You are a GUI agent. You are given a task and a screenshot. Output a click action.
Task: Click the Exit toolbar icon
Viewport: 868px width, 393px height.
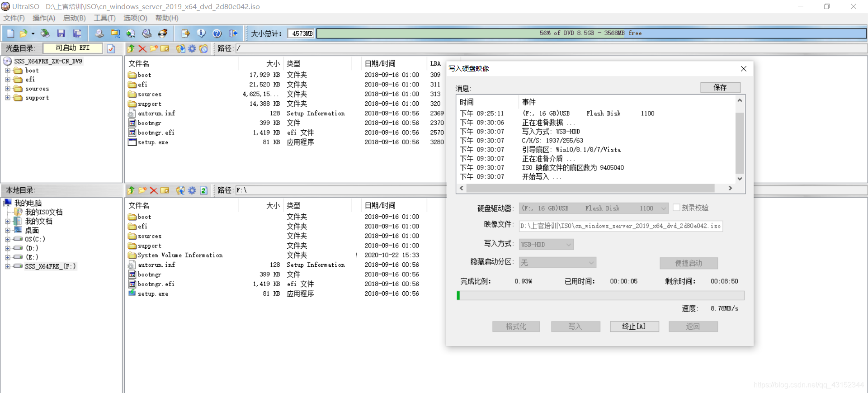pyautogui.click(x=233, y=33)
